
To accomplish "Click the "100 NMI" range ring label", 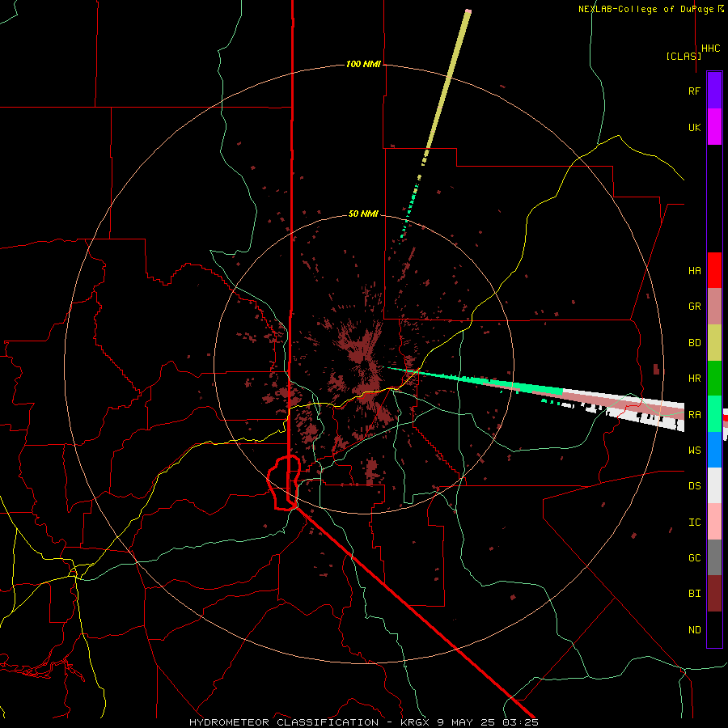I will pos(363,64).
